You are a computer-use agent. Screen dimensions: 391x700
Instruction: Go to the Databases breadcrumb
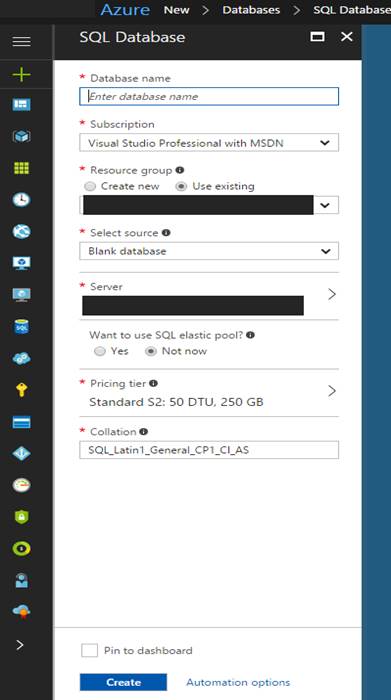click(251, 10)
